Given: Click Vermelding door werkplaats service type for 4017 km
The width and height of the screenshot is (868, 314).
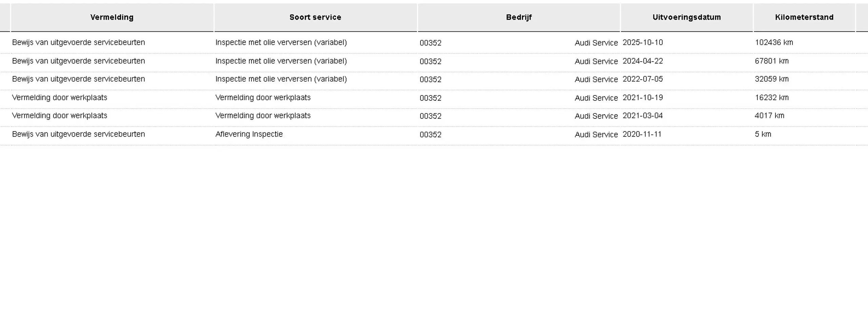Looking at the screenshot, I should click(263, 116).
